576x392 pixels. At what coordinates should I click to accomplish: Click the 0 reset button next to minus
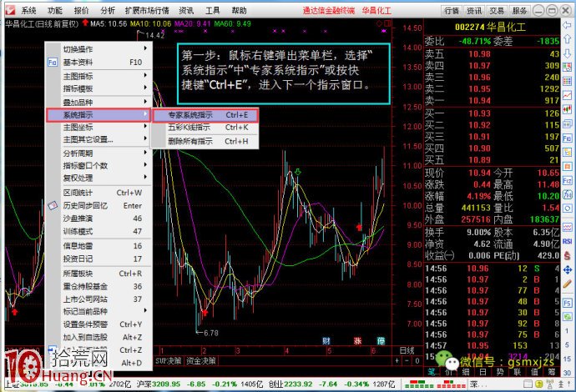click(417, 361)
